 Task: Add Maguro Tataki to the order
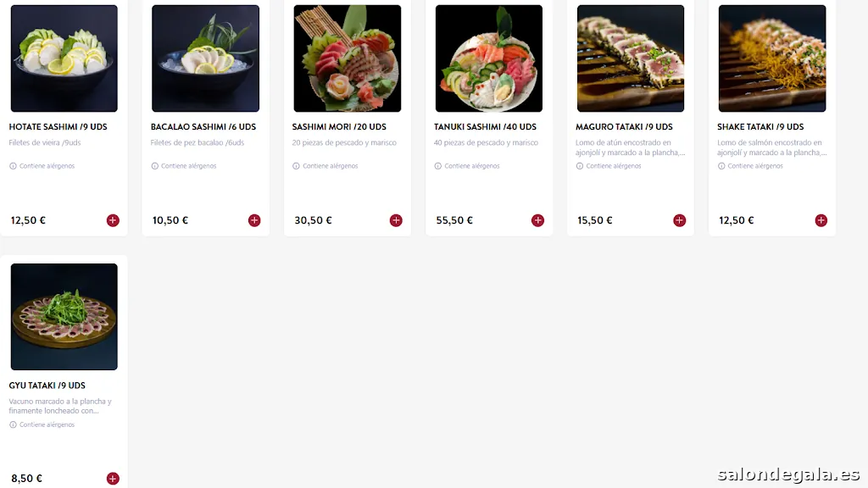click(x=679, y=220)
